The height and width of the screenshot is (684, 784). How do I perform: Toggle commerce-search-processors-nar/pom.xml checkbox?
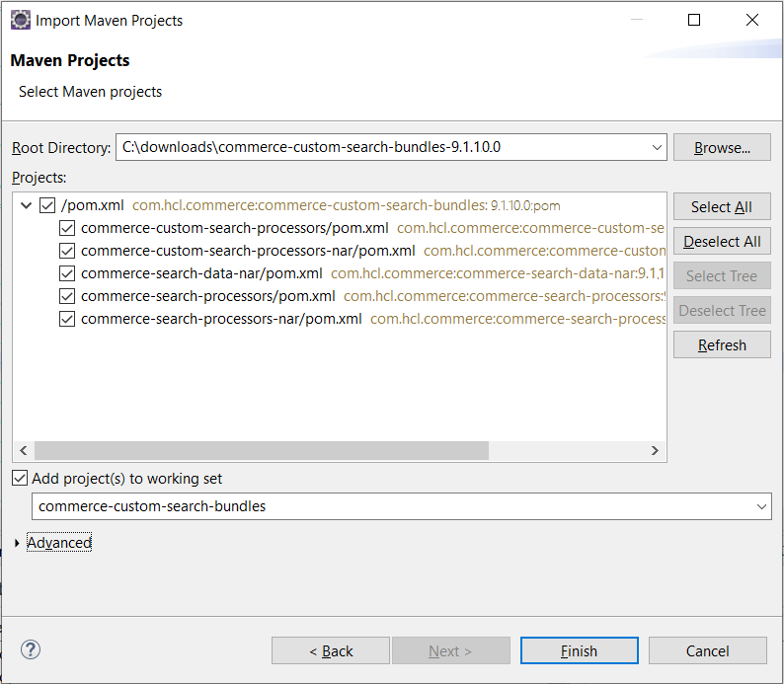67,319
